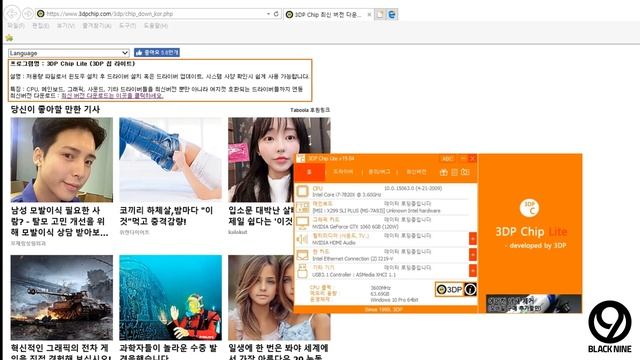The width and height of the screenshot is (640, 360).
Task: Click the graphics card monitor icon
Action: (302, 223)
